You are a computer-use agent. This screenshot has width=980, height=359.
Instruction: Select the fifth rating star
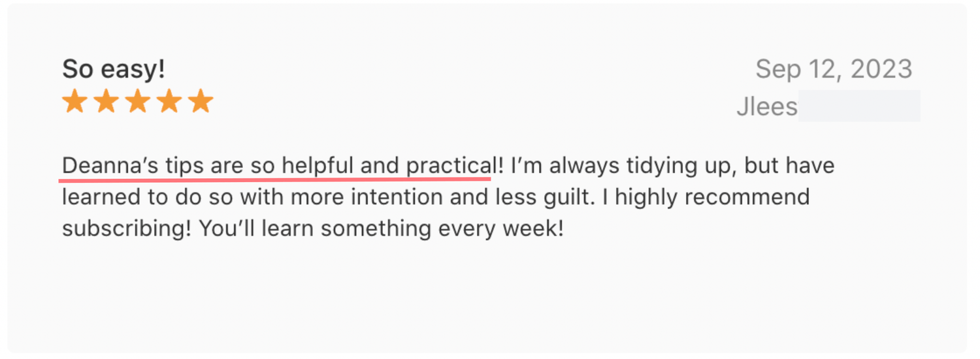coord(201,102)
